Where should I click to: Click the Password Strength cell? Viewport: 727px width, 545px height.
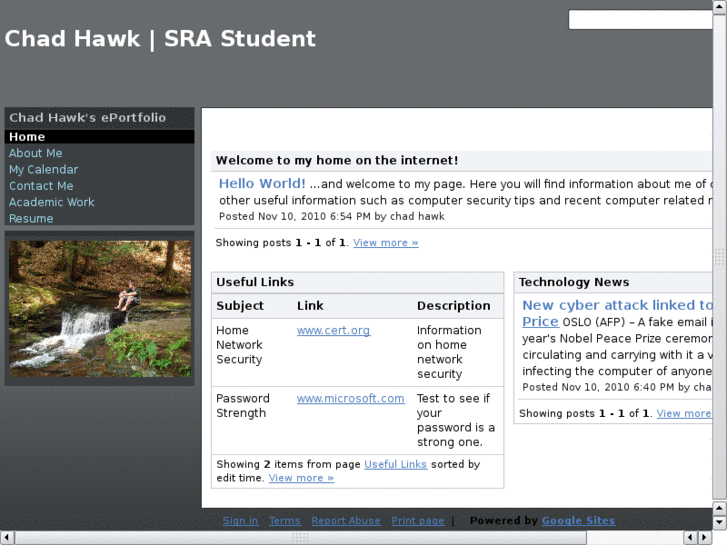coord(242,406)
